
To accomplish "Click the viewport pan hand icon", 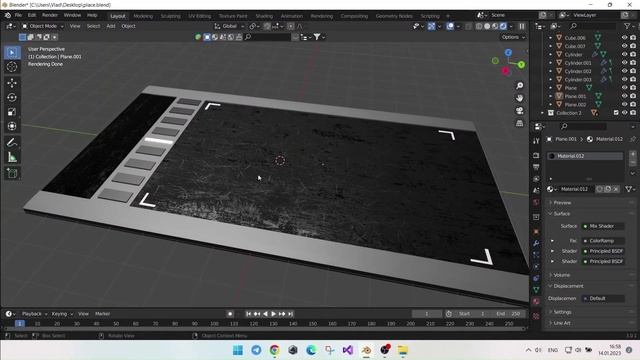I will pyautogui.click(x=520, y=98).
